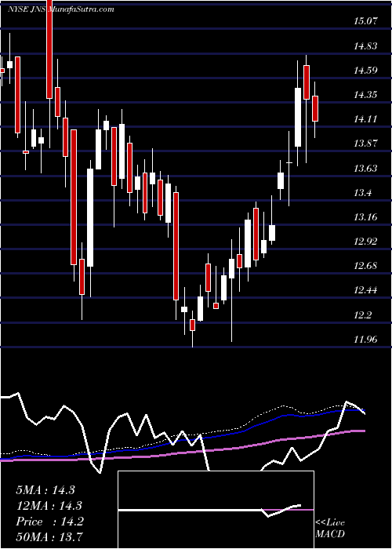
Task: Click the 14.83 price axis label
Action: (x=366, y=45)
